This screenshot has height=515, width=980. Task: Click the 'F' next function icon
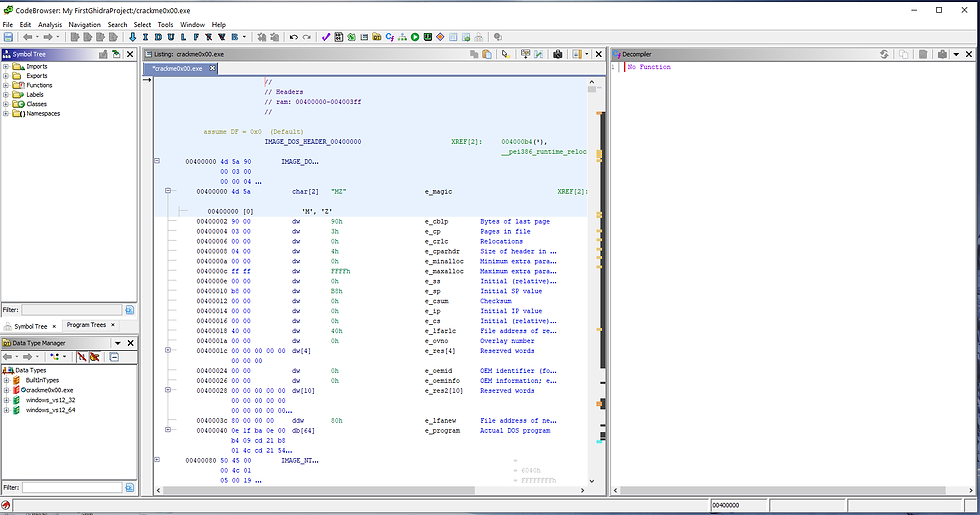[x=196, y=37]
